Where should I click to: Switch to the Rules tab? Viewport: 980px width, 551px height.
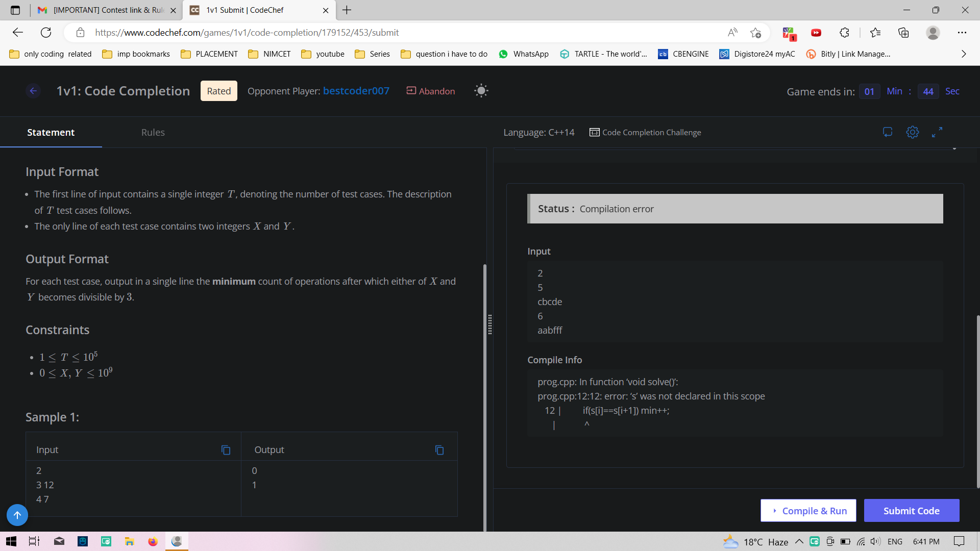(x=153, y=132)
